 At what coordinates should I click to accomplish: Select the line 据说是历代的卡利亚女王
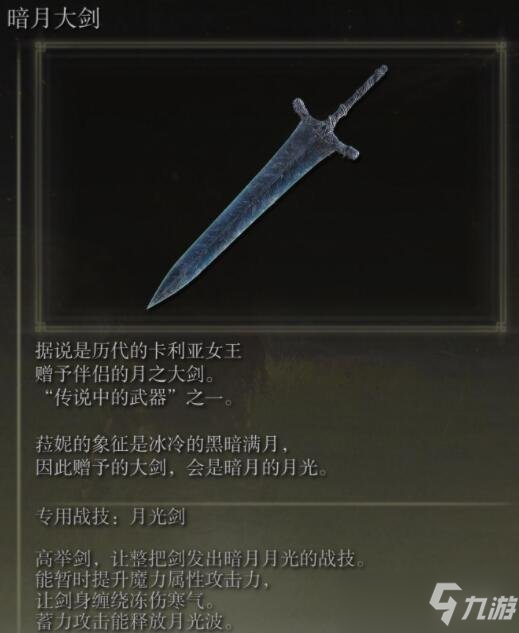pos(138,351)
